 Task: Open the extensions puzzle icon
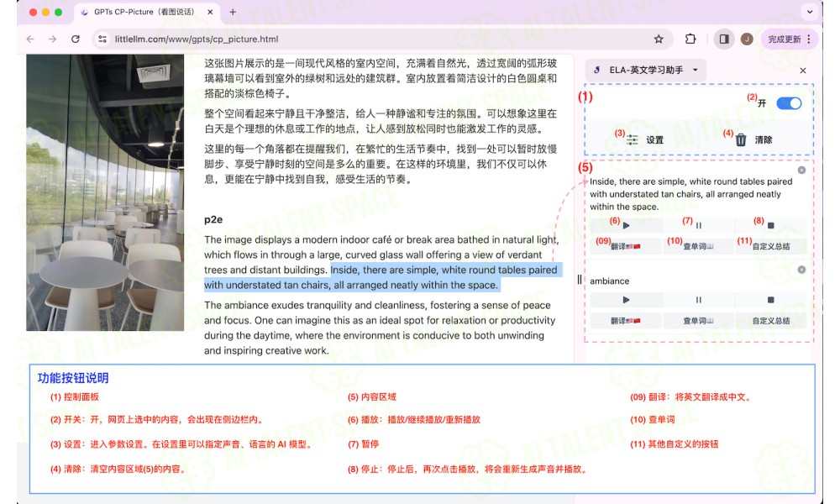coord(690,39)
